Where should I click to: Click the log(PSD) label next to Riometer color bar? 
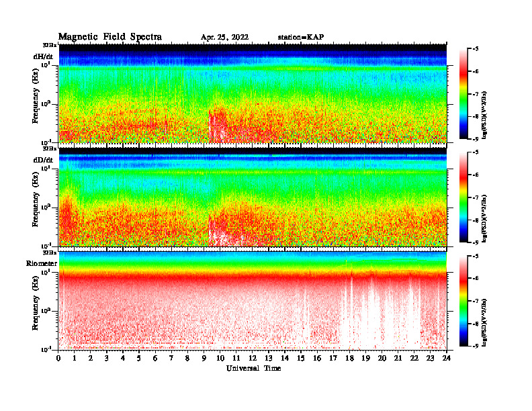click(x=485, y=322)
